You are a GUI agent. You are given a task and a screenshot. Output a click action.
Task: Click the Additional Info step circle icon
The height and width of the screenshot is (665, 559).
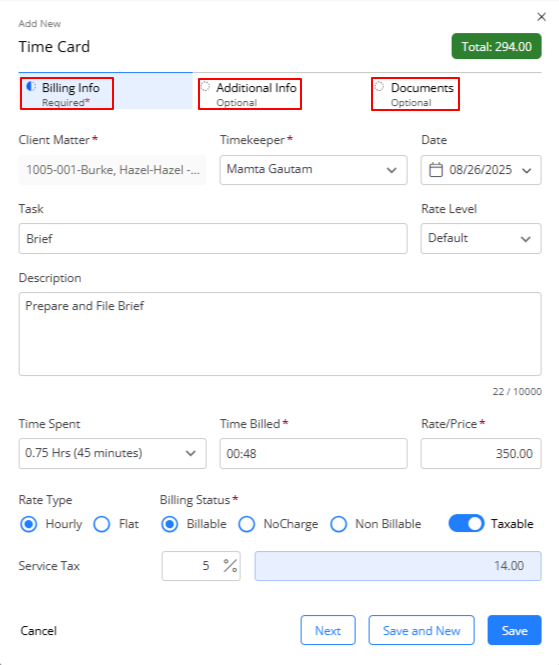tap(205, 87)
